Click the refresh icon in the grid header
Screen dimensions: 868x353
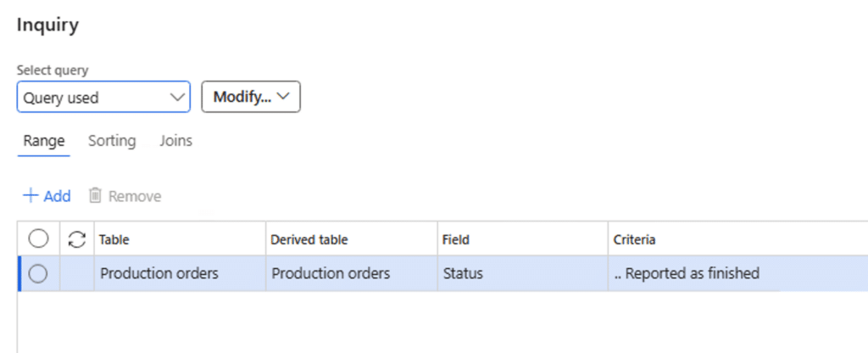click(x=77, y=240)
